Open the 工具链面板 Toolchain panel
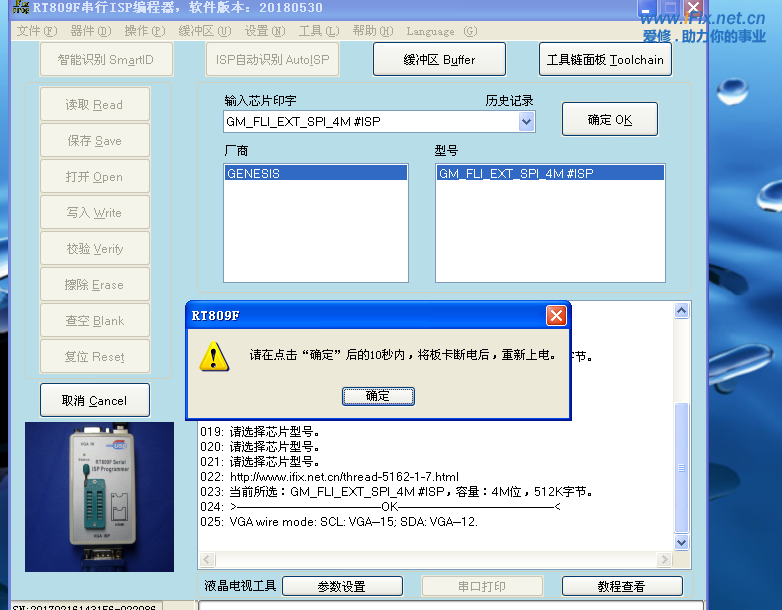782x610 pixels. [604, 60]
